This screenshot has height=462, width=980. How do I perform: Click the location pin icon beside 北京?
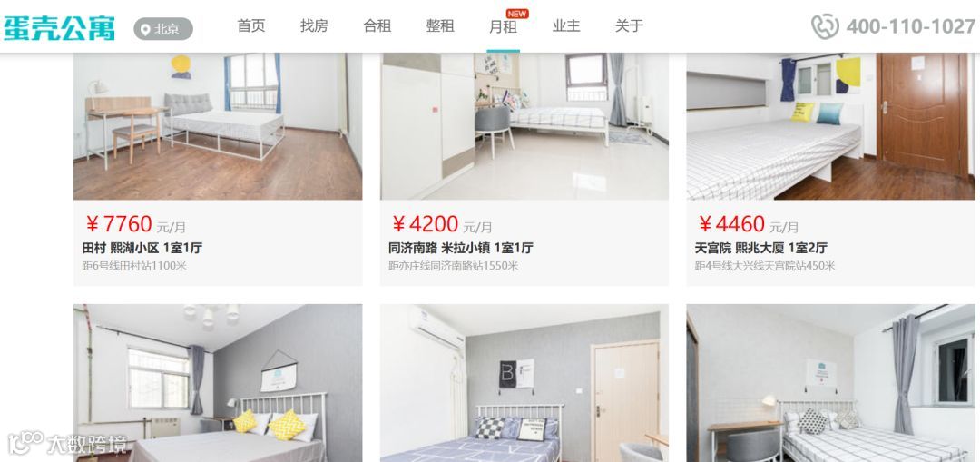coord(145,29)
